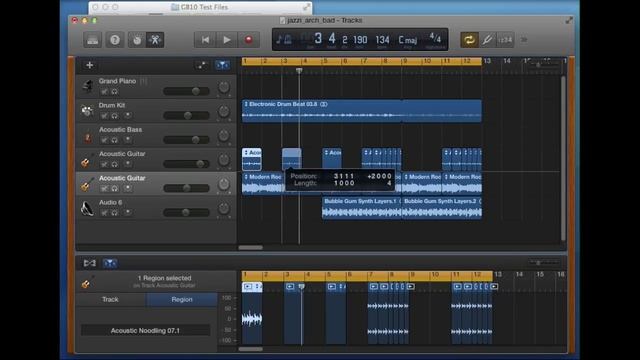Solo the Grand Piano track
Image resolution: width=640 pixels, height=360 pixels.
tap(115, 92)
